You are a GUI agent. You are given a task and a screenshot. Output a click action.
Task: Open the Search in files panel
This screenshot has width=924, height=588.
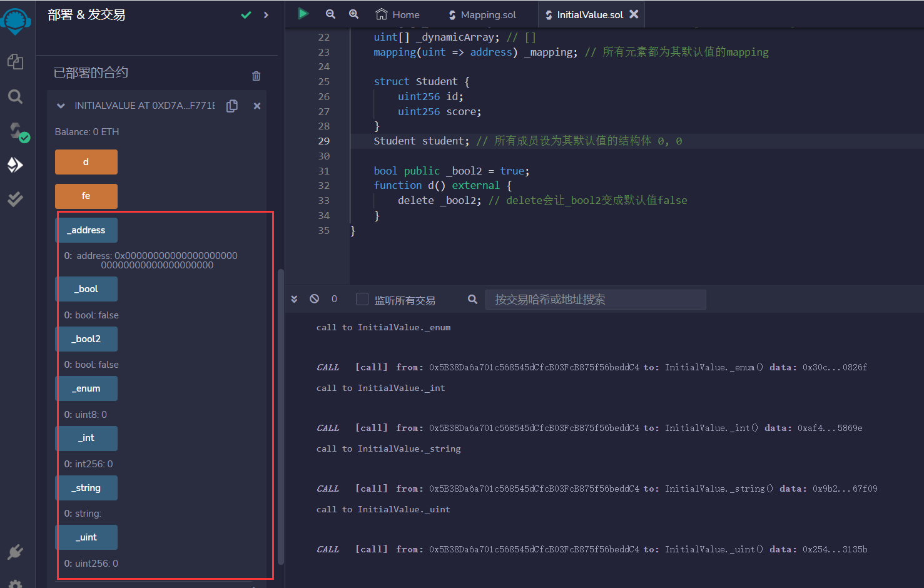[x=15, y=96]
